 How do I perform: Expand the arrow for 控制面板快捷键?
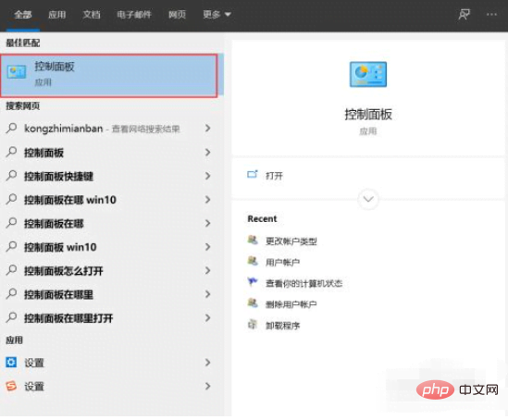[x=207, y=176]
